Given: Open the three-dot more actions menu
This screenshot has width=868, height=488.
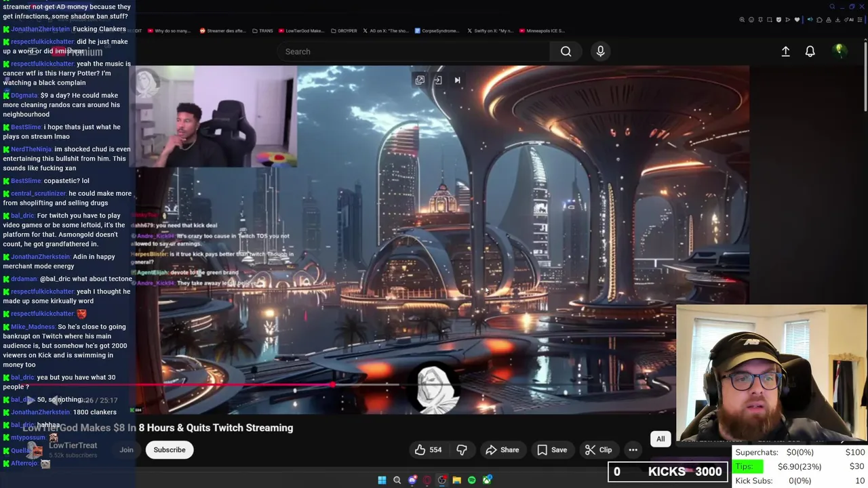Looking at the screenshot, I should pyautogui.click(x=633, y=450).
